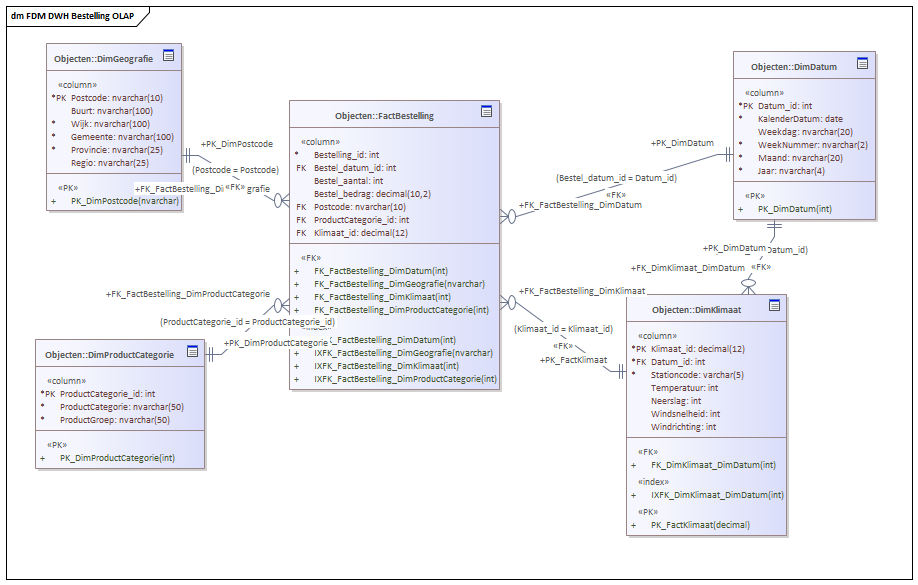Click 'FK_FactBestelling_DimKlimaat(int)' operation

click(x=382, y=297)
